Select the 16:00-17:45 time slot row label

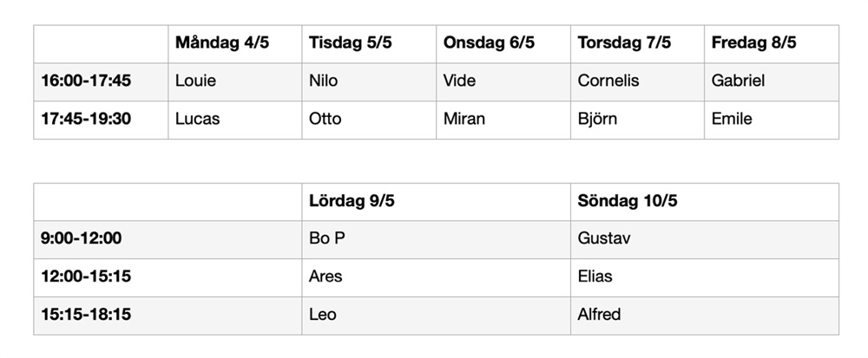tap(86, 81)
